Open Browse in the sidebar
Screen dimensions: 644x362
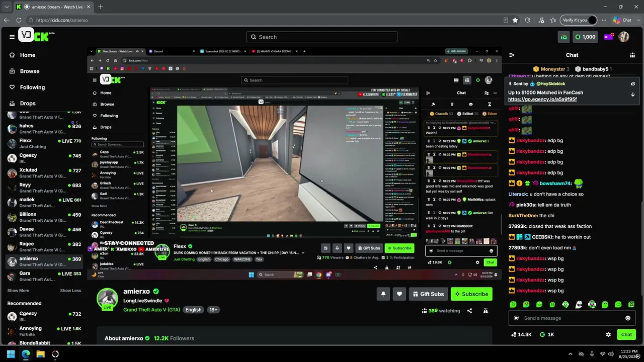click(x=24, y=71)
